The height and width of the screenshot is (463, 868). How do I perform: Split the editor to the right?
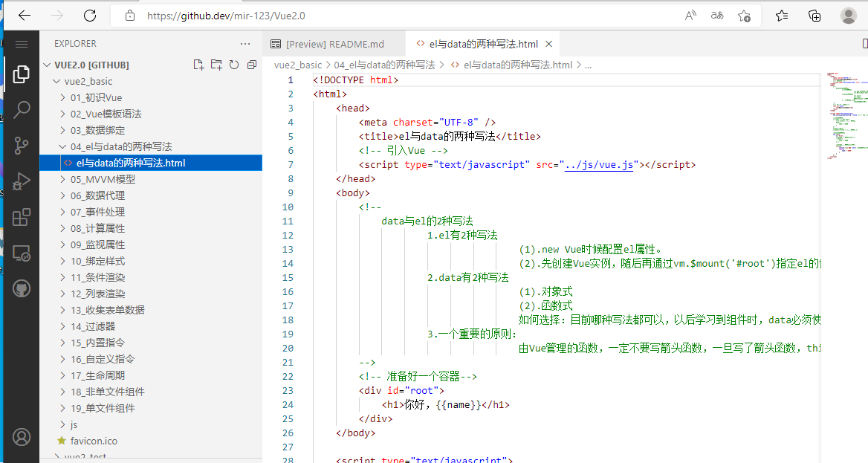pyautogui.click(x=865, y=44)
